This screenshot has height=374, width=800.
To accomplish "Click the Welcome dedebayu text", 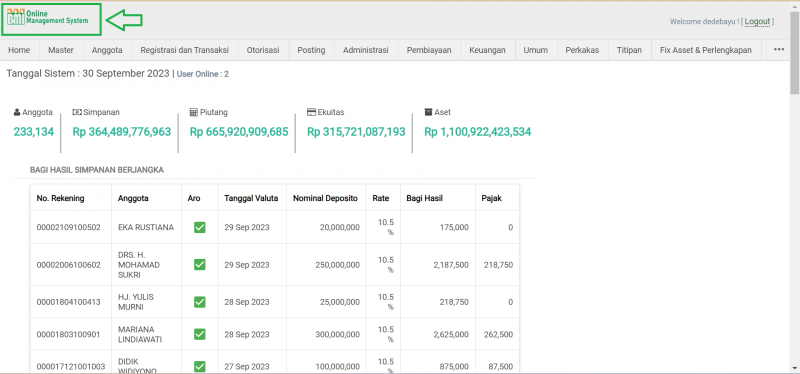I will (x=704, y=21).
